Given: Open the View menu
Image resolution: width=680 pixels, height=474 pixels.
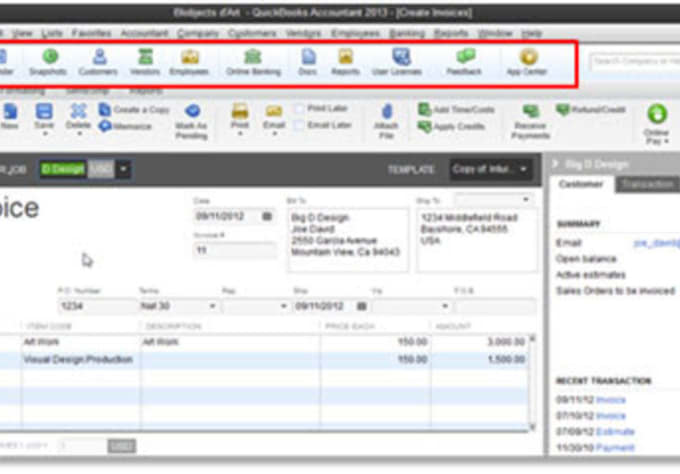Looking at the screenshot, I should 22,33.
